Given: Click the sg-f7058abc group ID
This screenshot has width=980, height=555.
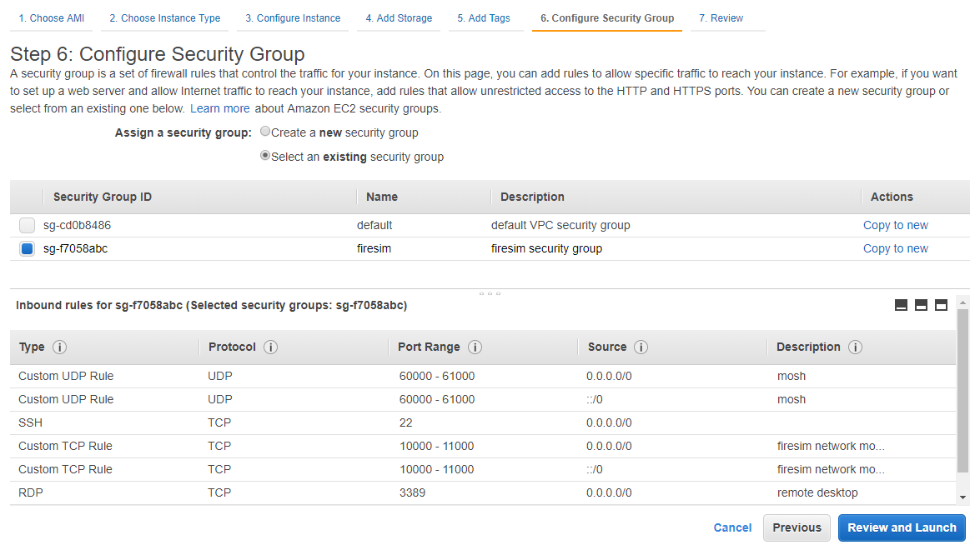Looking at the screenshot, I should (x=76, y=248).
